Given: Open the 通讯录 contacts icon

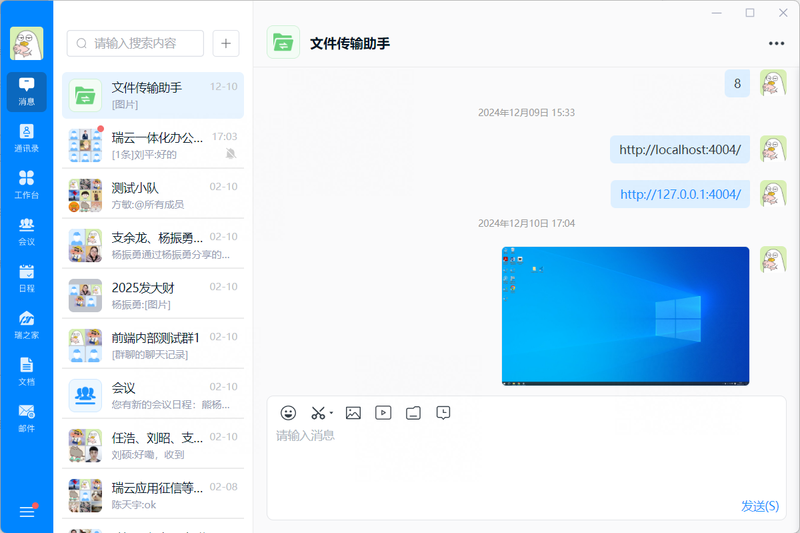Looking at the screenshot, I should (x=27, y=138).
